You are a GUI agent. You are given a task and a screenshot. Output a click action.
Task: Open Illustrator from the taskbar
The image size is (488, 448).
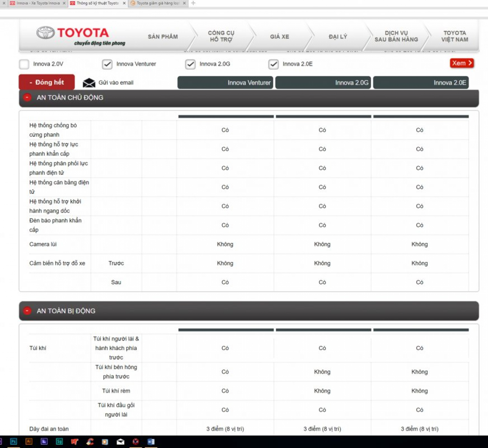point(29,441)
